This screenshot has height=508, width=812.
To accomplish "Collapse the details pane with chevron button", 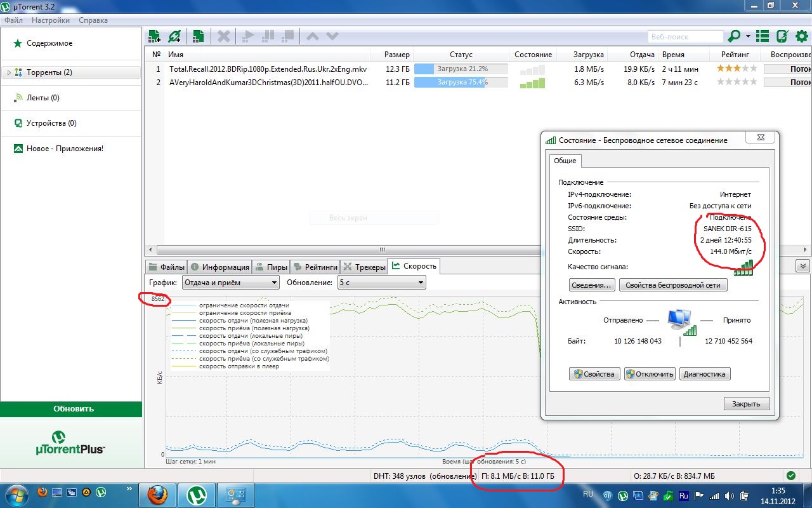I will pos(804,266).
